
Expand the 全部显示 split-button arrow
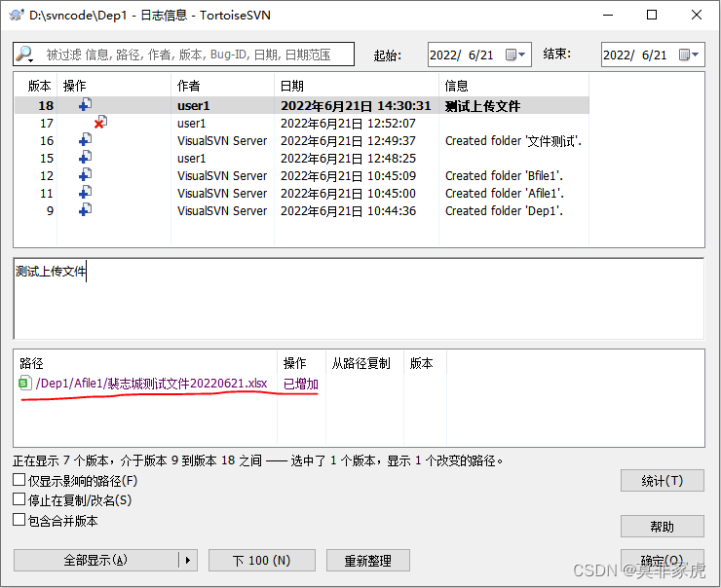click(x=188, y=560)
